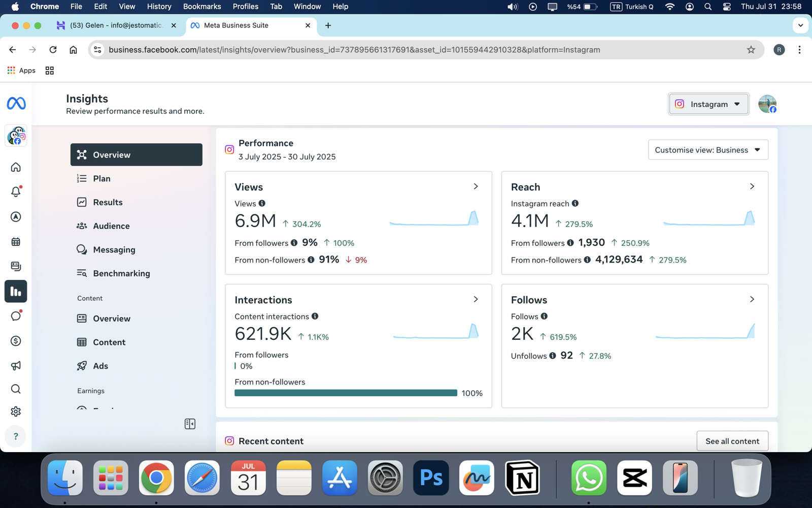
Task: Open the Instagram platform dropdown
Action: (708, 104)
